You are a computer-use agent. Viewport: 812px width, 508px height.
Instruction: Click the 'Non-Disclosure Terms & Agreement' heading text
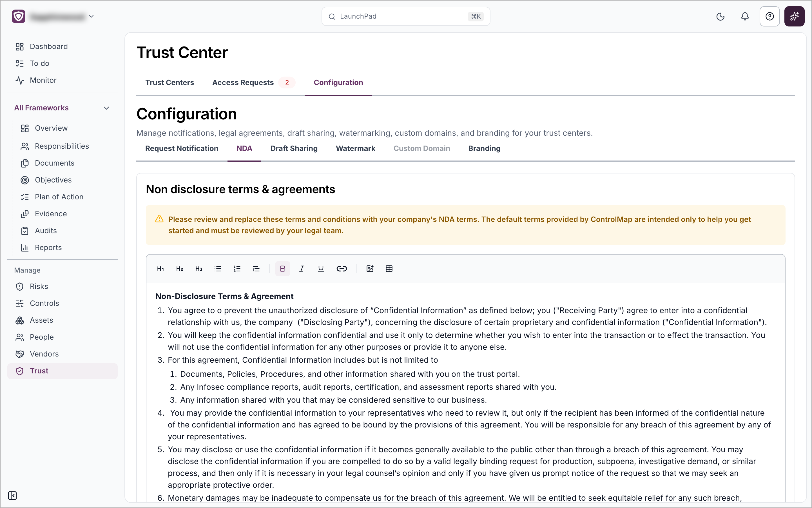point(224,296)
